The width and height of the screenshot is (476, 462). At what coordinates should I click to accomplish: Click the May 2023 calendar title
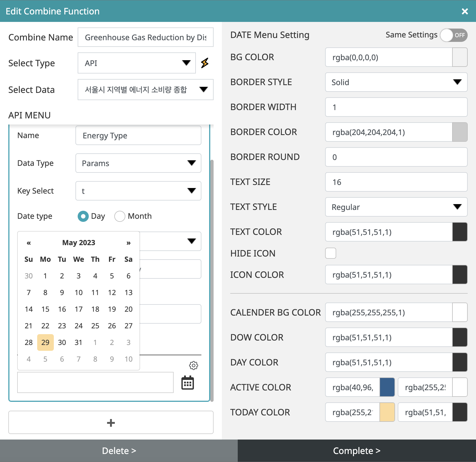pos(79,243)
